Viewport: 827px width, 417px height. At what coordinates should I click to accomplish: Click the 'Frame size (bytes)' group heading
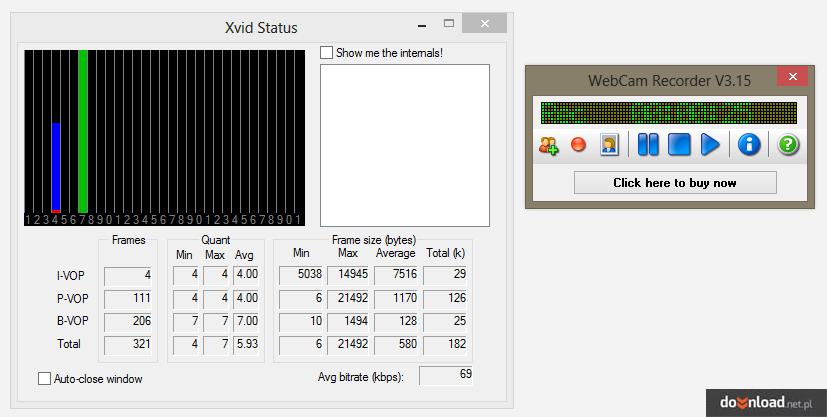(374, 240)
